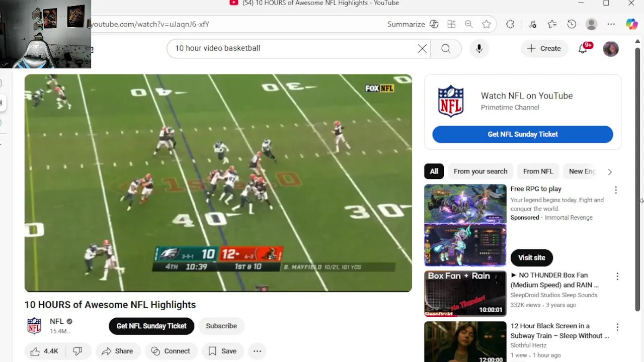The height and width of the screenshot is (362, 644).
Task: Click Visit site button
Action: pos(532,257)
